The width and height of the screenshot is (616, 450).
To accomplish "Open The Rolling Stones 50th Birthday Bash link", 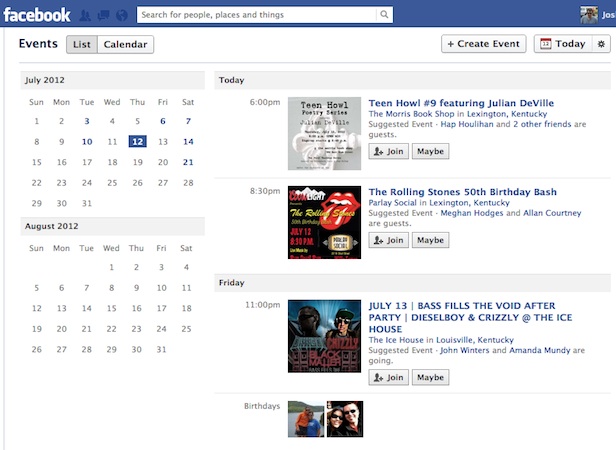I will point(462,192).
